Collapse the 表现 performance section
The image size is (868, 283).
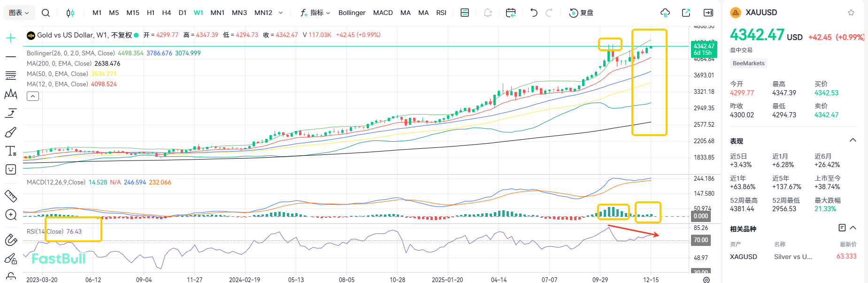(853, 140)
